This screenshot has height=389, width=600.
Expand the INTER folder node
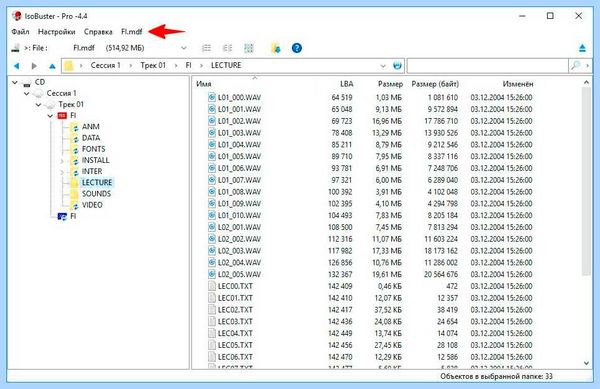(62, 172)
